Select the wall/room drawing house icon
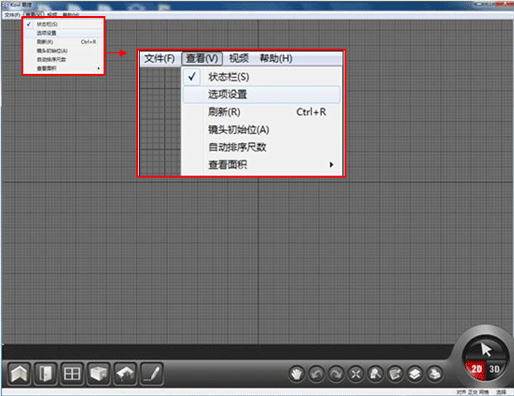The image size is (514, 396). (x=19, y=374)
